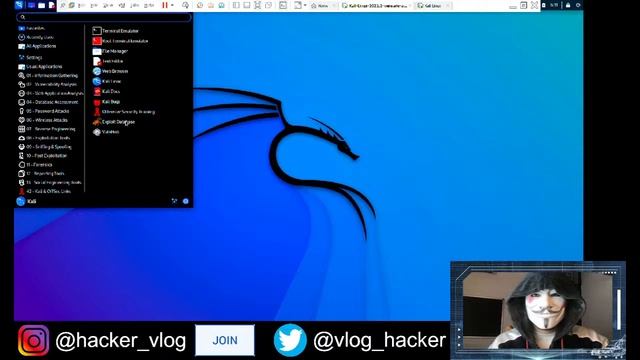Select the Recently Used category

pyautogui.click(x=36, y=37)
